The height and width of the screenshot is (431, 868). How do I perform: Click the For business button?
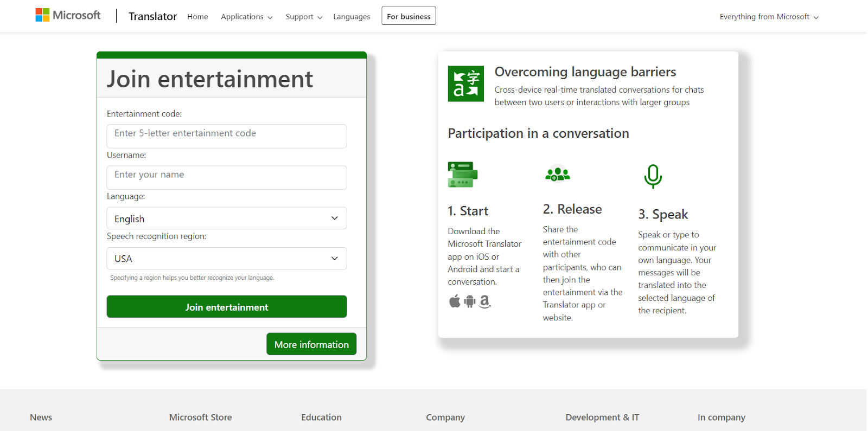tap(409, 16)
